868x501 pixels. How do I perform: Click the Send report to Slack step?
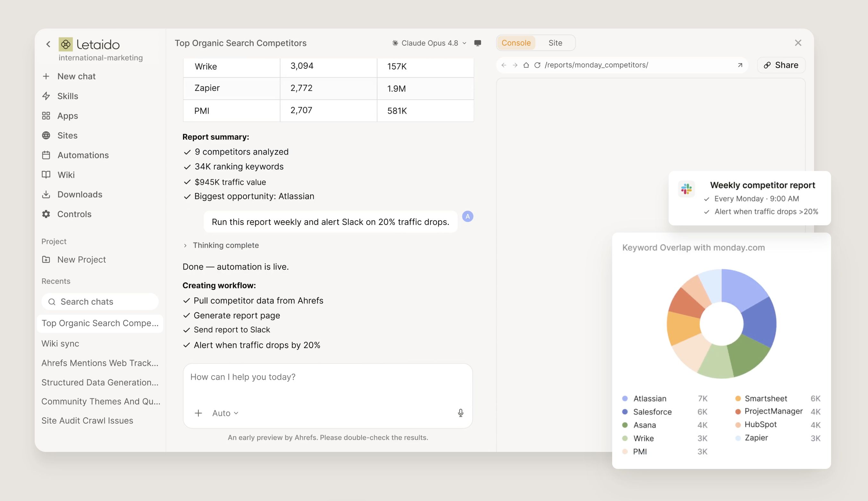point(227,330)
